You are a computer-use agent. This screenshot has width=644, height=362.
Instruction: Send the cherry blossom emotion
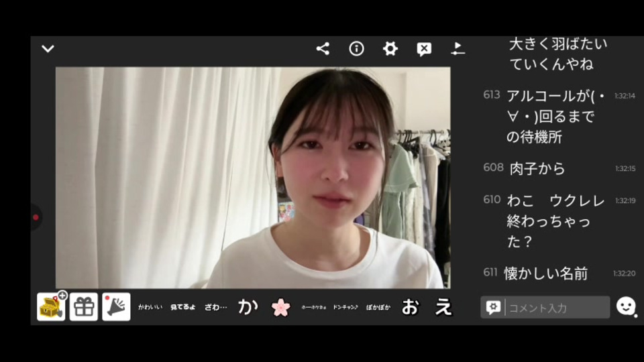point(281,307)
